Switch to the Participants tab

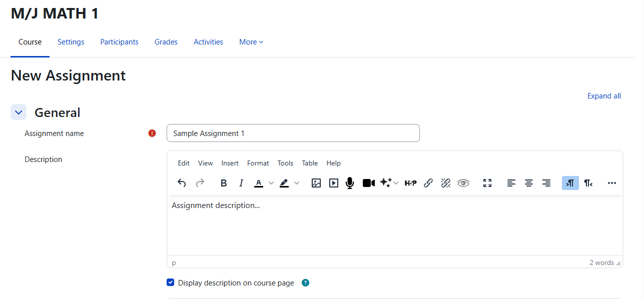click(x=119, y=42)
